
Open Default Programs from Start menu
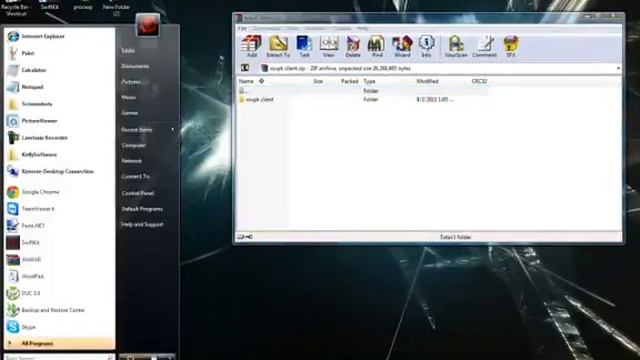point(142,209)
